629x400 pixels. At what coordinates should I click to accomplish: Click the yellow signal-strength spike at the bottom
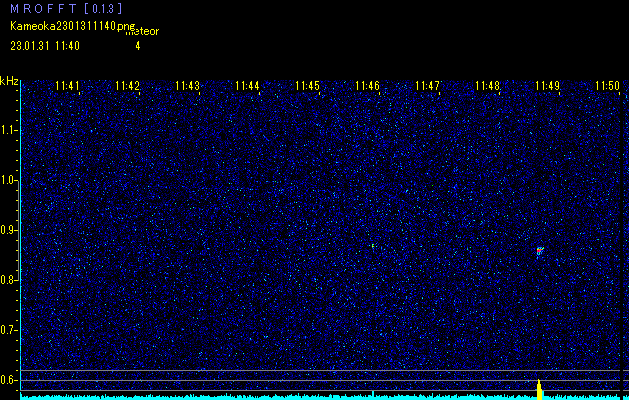point(539,390)
